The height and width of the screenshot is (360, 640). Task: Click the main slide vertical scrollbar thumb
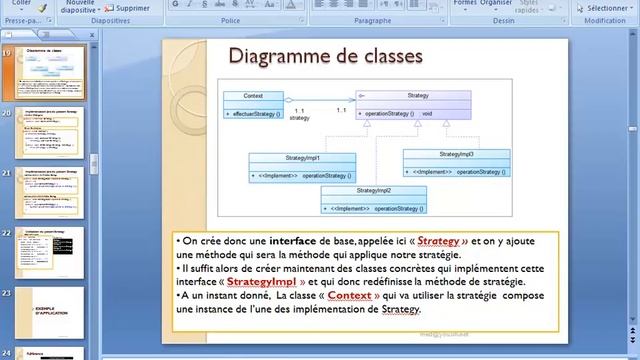(633, 129)
